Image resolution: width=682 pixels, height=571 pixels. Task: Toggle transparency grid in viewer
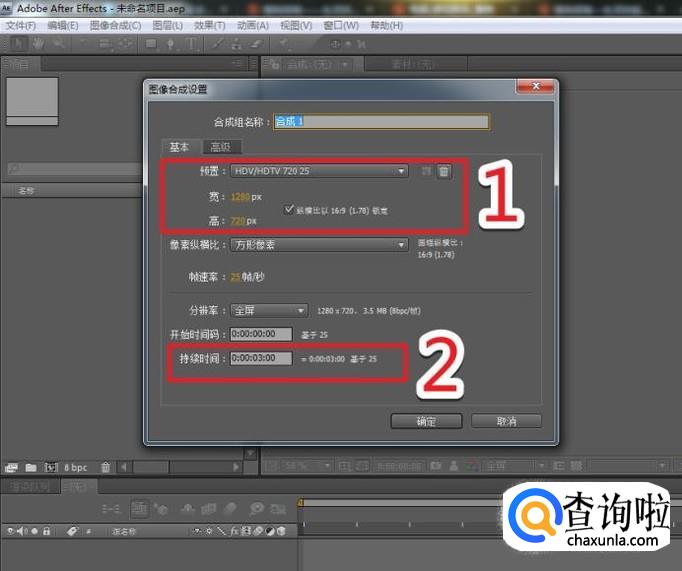[x=576, y=466]
